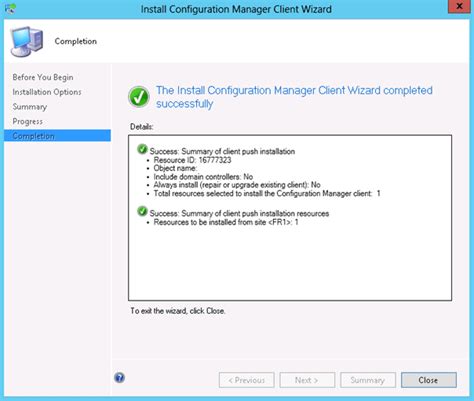Click the blue help question mark icon
474x401 pixels.
[119, 378]
